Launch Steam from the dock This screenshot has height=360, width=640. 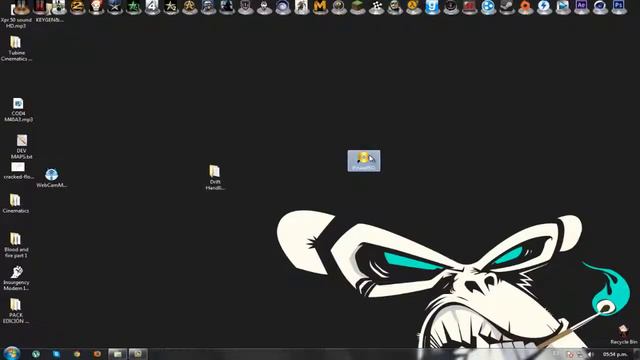[507, 7]
